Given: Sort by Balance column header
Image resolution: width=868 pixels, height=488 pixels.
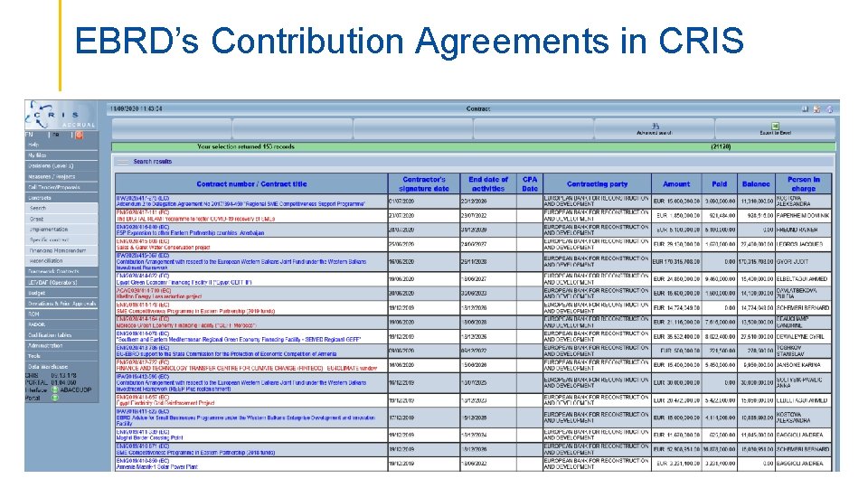Looking at the screenshot, I should tap(756, 183).
